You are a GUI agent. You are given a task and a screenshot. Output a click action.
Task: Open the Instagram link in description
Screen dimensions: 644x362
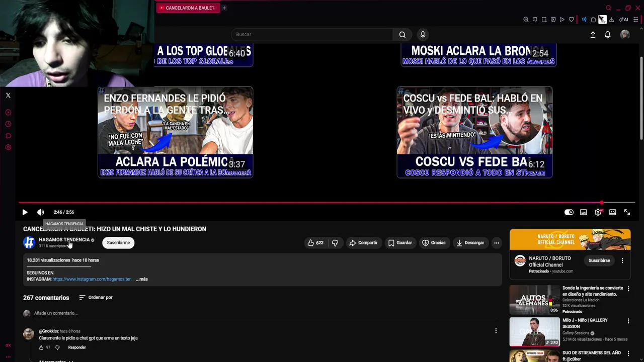[92, 279]
